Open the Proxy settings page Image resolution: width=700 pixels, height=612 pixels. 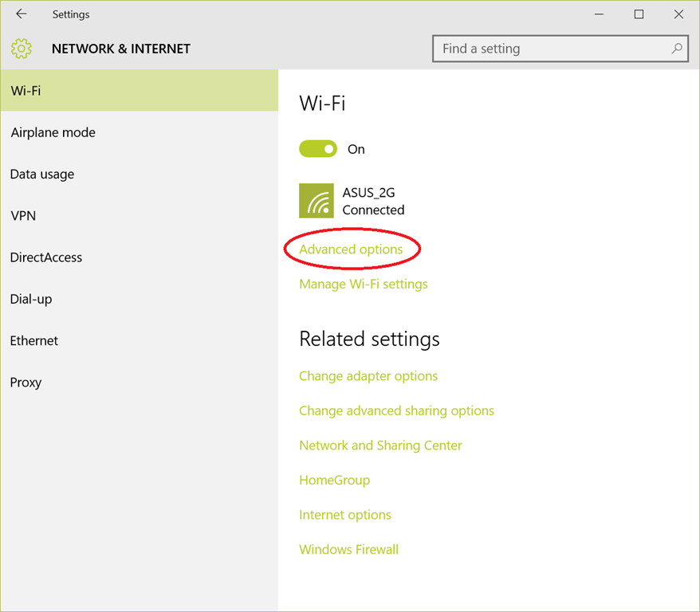(26, 382)
